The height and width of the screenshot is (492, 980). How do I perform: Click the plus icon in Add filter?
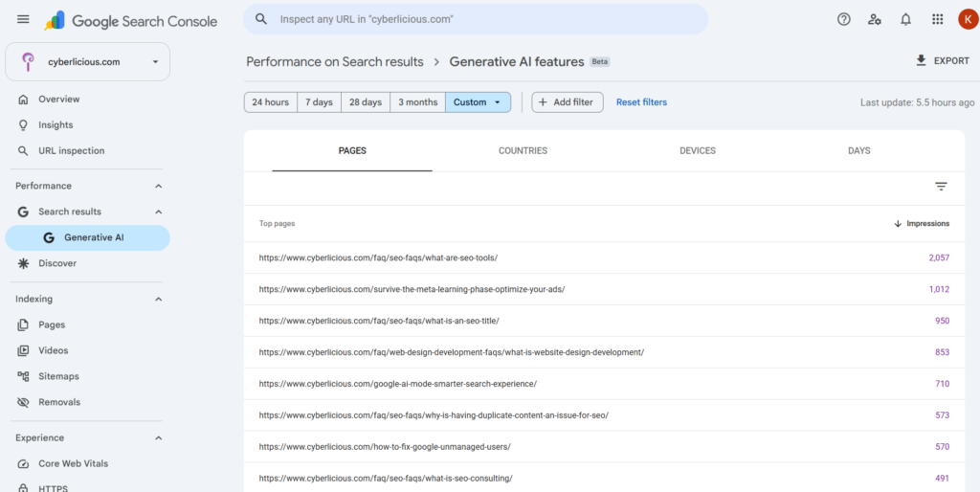click(x=543, y=101)
